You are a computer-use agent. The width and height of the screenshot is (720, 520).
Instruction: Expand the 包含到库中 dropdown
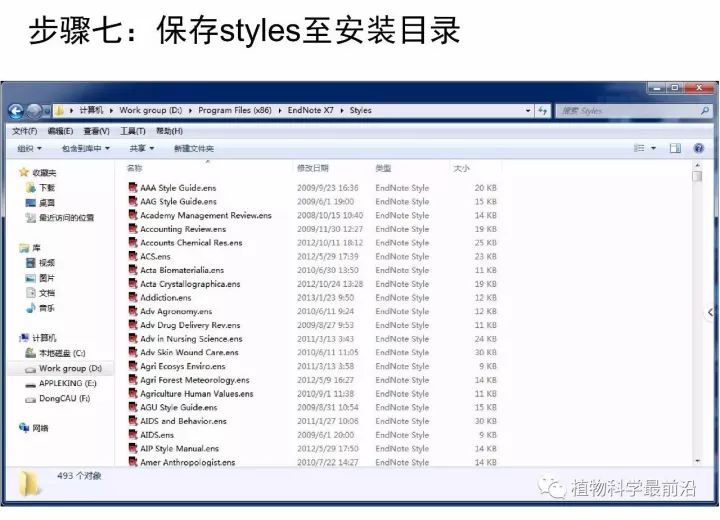point(85,148)
